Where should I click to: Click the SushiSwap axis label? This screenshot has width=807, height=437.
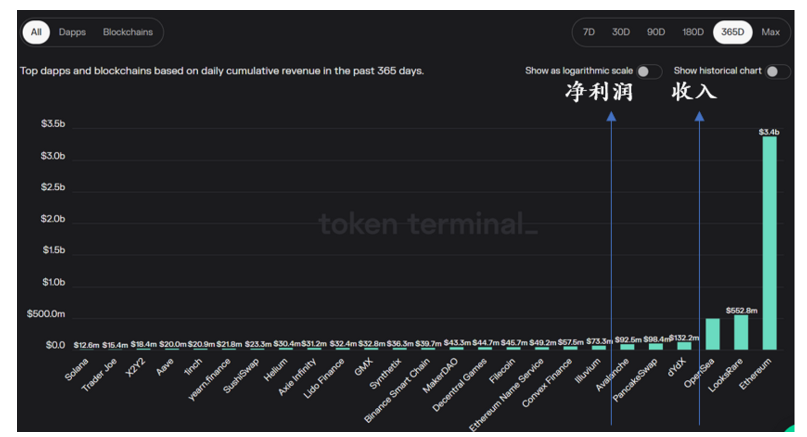(241, 375)
